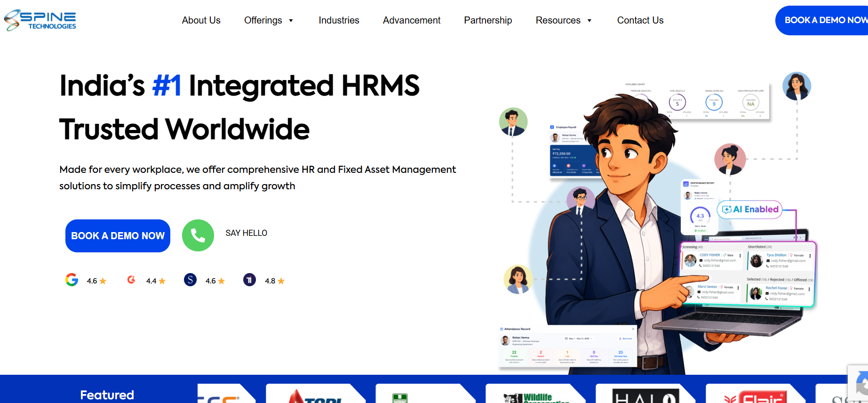The image size is (868, 403).
Task: Click the star next to 4.4 rating
Action: point(162,281)
